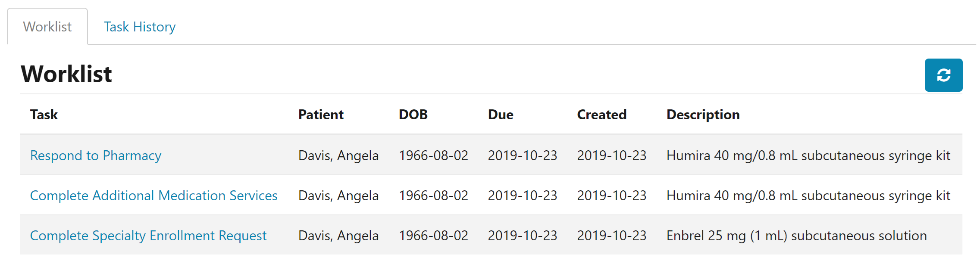Click patient name in Specialty Enrollment Request row
The height and width of the screenshot is (270, 980).
pyautogui.click(x=338, y=236)
